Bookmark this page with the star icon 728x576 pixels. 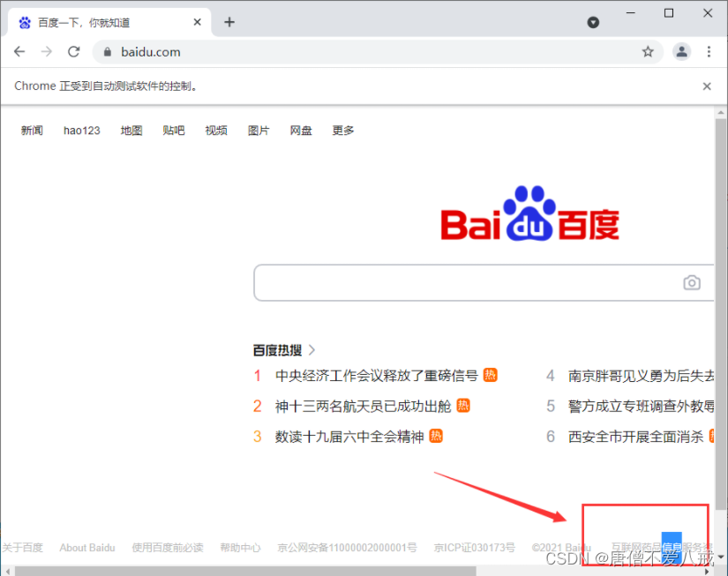click(648, 51)
